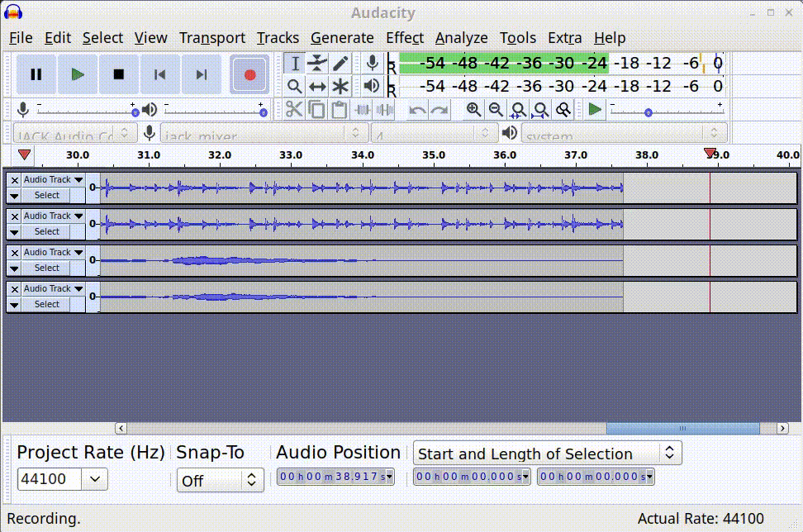Click the Audio Position time field
The height and width of the screenshot is (532, 803).
pyautogui.click(x=335, y=477)
